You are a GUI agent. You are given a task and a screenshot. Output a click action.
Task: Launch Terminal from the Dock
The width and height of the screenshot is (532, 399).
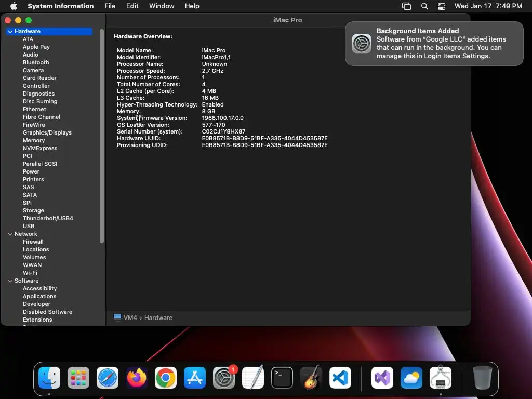[282, 378]
